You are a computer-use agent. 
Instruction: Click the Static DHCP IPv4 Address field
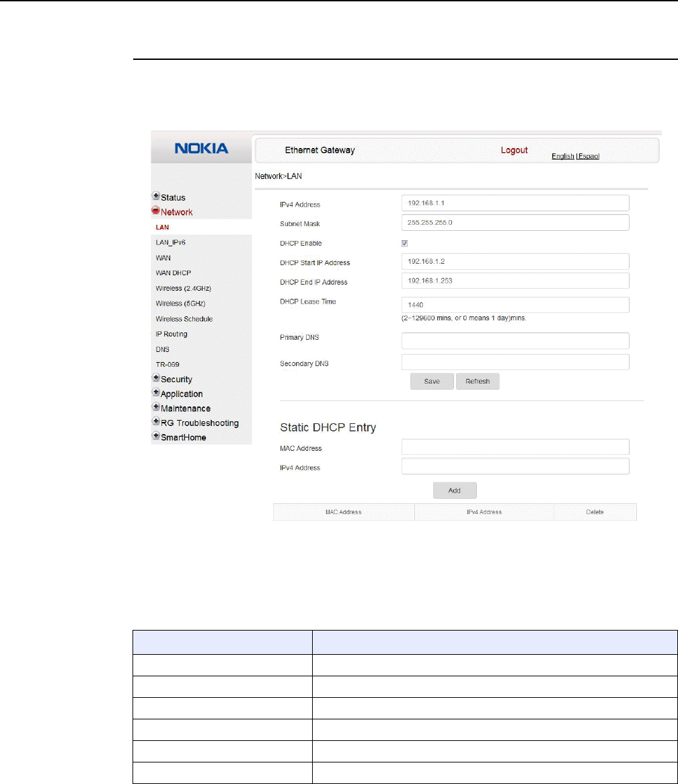pos(515,466)
